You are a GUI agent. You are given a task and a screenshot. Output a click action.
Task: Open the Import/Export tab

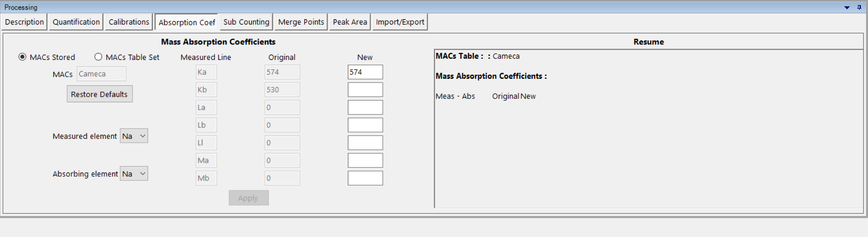[x=400, y=22]
